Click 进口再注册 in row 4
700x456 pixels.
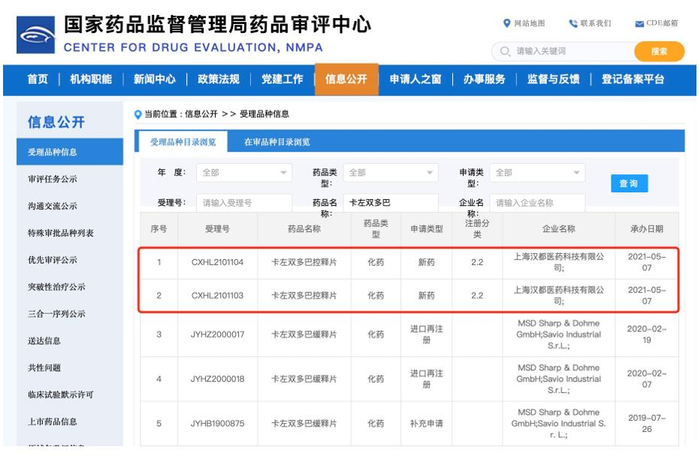click(x=427, y=379)
